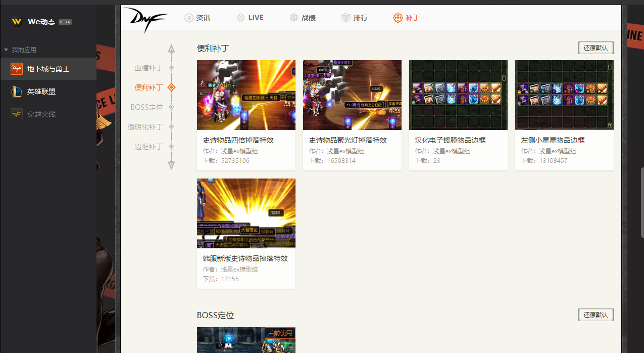The width and height of the screenshot is (644, 353).
Task: Click download count 13108457
Action: pyautogui.click(x=553, y=161)
